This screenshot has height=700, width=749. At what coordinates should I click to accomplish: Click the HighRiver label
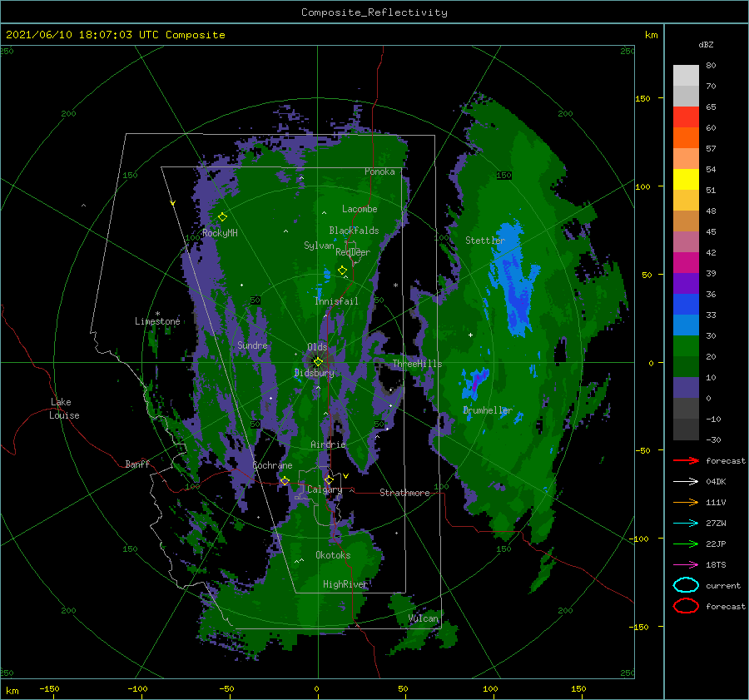click(x=345, y=584)
